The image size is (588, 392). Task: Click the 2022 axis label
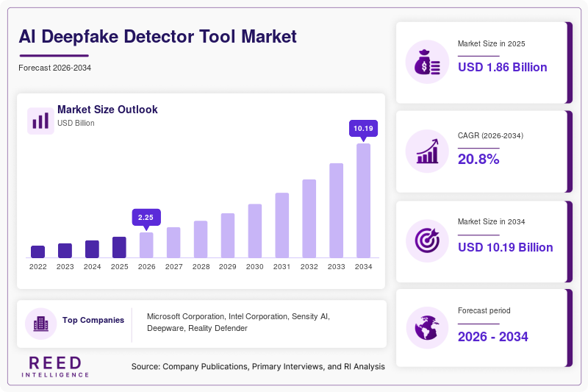[x=38, y=267]
